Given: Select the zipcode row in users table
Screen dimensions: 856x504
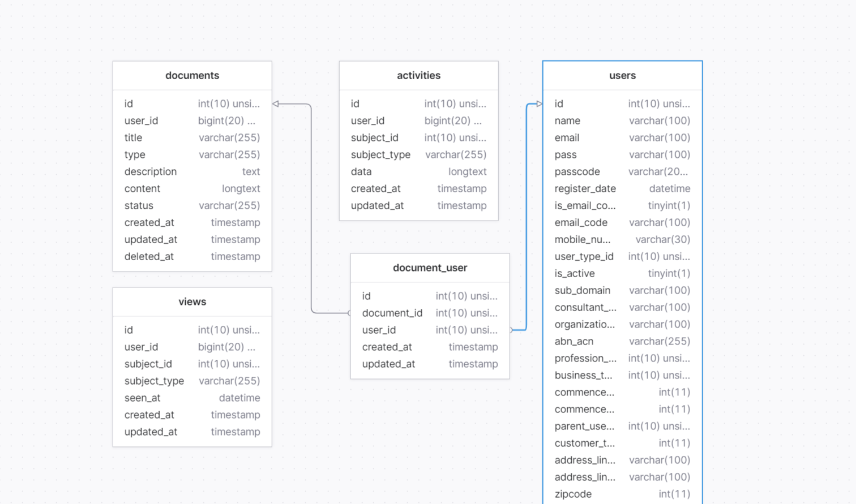Looking at the screenshot, I should pos(573,494).
